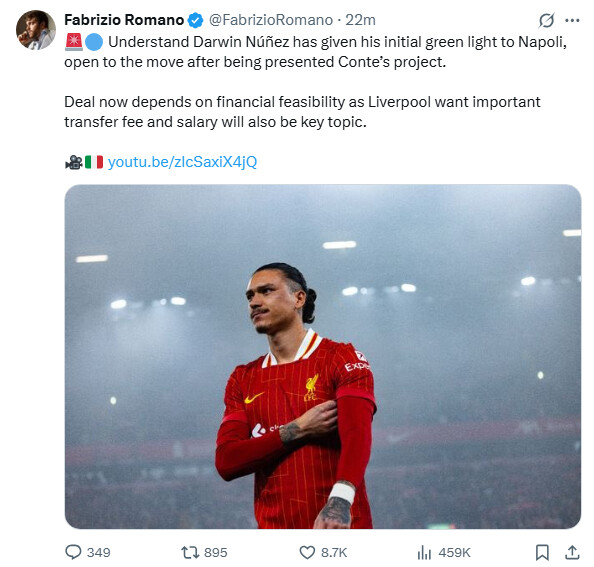This screenshot has width=594, height=567.
Task: Click the 22m post timestamp
Action: (x=360, y=20)
